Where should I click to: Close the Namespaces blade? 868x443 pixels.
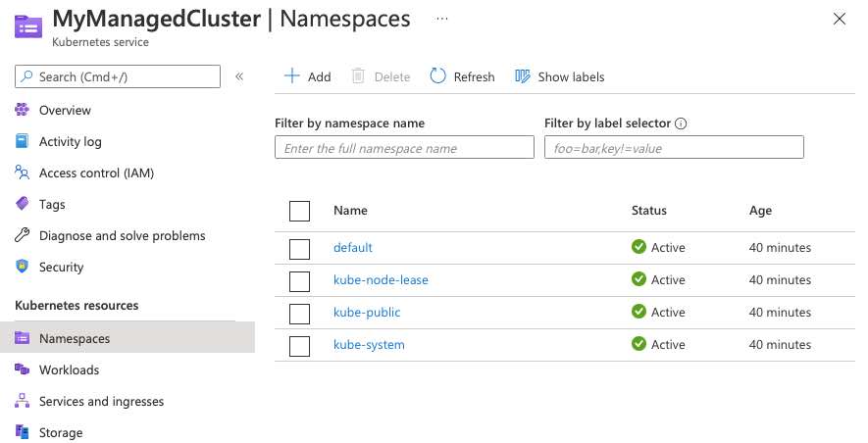point(840,19)
